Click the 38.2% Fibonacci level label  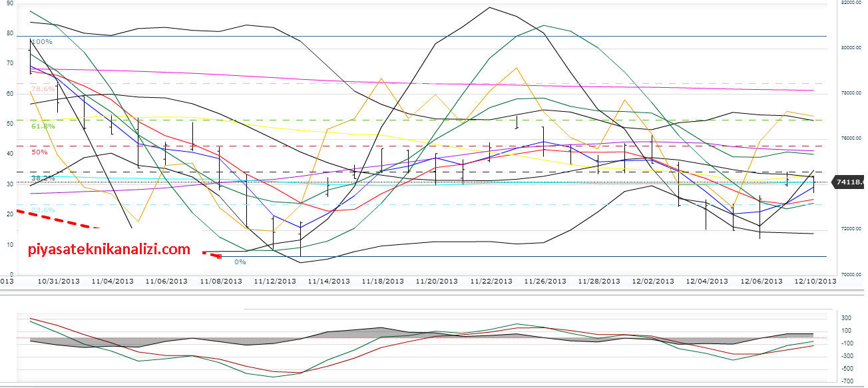pos(43,178)
